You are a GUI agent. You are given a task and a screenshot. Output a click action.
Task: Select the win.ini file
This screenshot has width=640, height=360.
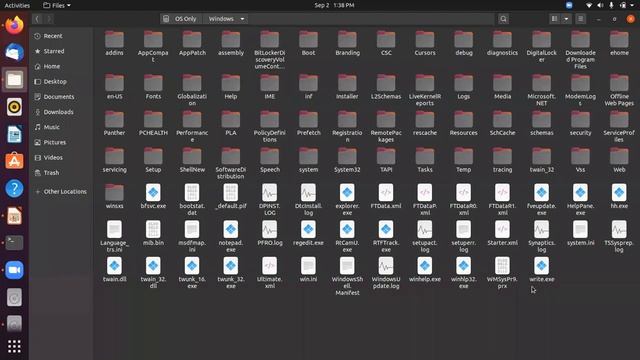pos(308,270)
